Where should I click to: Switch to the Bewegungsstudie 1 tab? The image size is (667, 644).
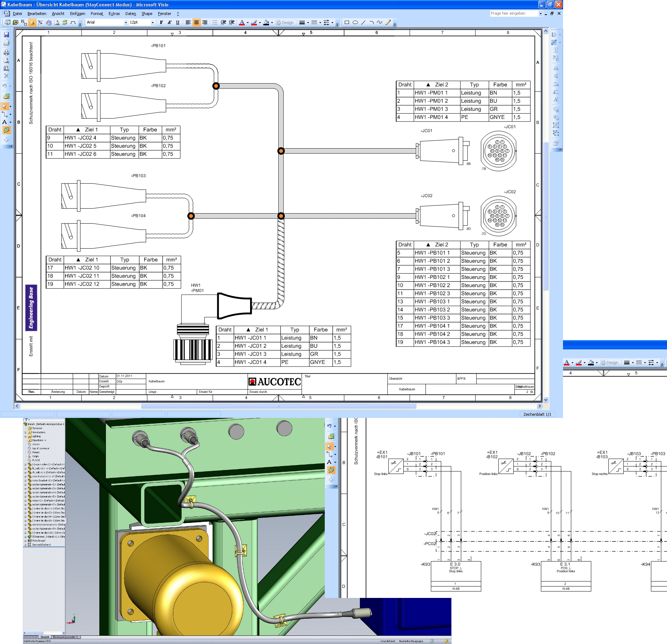click(x=65, y=637)
